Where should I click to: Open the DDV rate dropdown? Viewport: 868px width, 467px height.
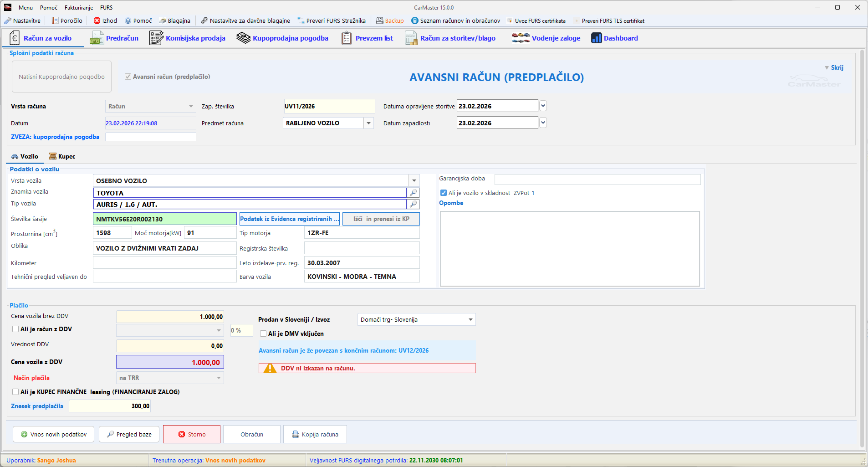tap(219, 330)
